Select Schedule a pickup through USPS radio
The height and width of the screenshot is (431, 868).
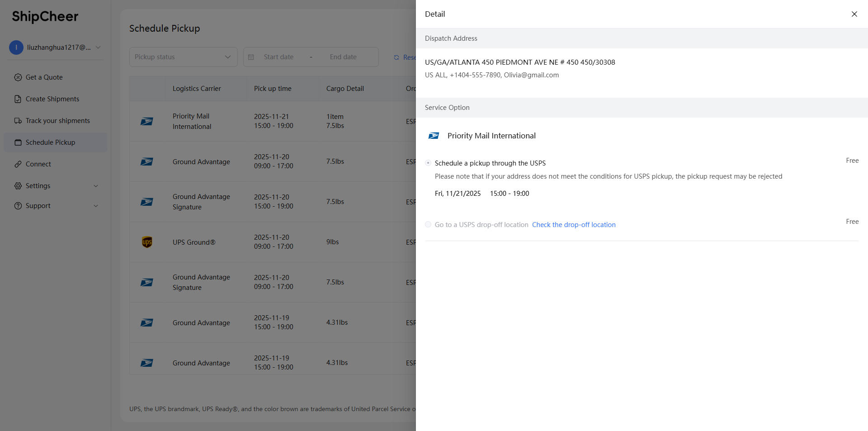[428, 163]
